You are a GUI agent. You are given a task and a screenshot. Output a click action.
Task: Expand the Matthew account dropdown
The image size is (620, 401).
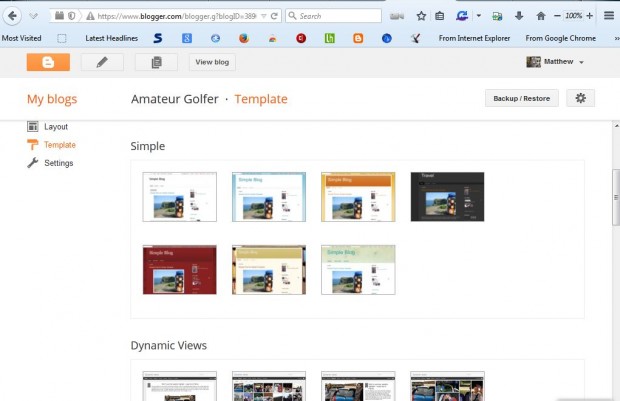tap(581, 62)
